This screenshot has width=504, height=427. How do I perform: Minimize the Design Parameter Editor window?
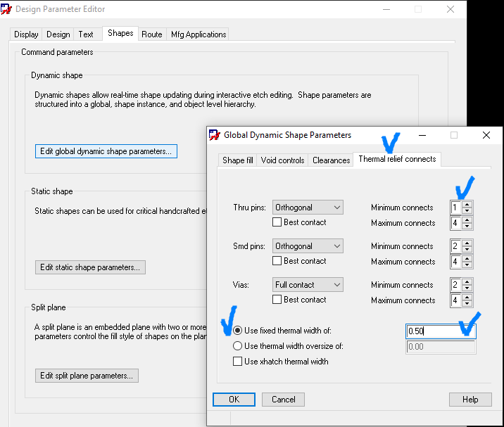click(386, 9)
